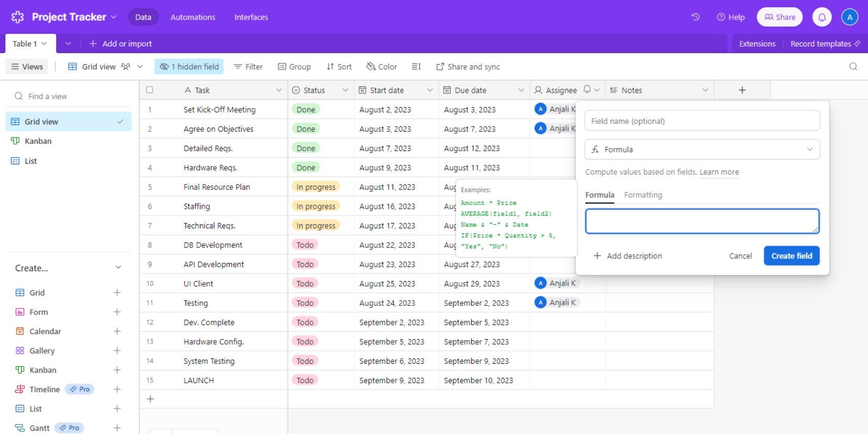Click the search magnifier icon
Image resolution: width=868 pixels, height=434 pixels.
click(x=853, y=67)
